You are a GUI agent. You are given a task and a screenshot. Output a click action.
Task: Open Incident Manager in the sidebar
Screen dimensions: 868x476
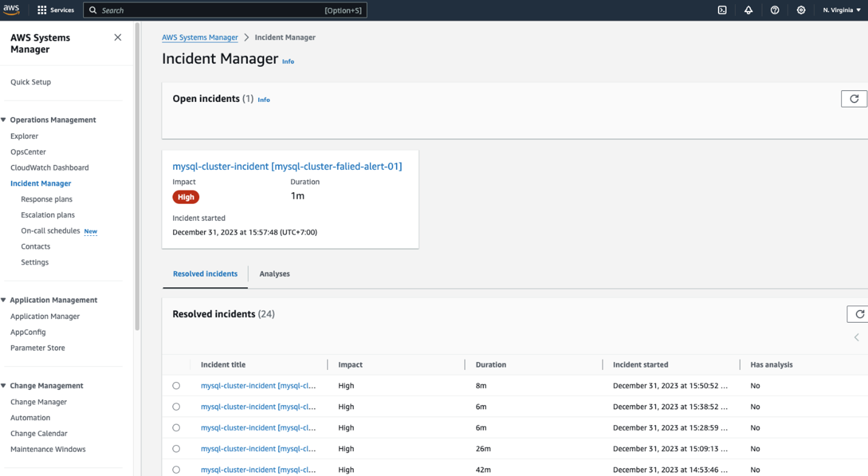41,183
